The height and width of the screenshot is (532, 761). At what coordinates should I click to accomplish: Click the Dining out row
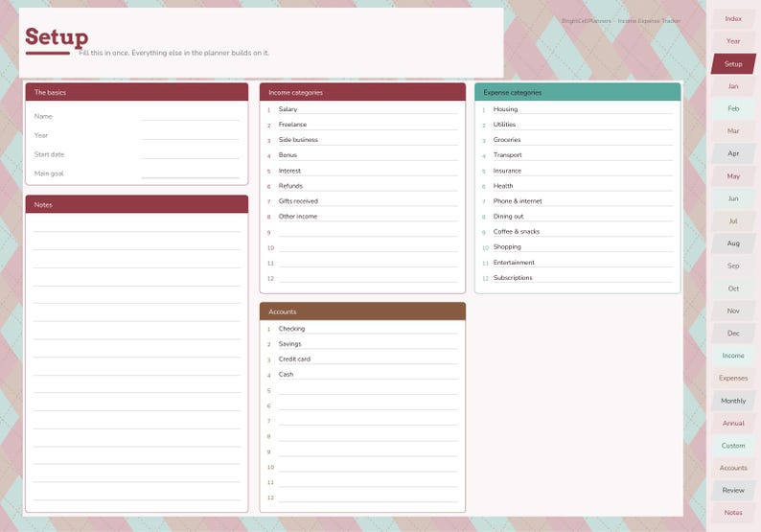coord(578,217)
